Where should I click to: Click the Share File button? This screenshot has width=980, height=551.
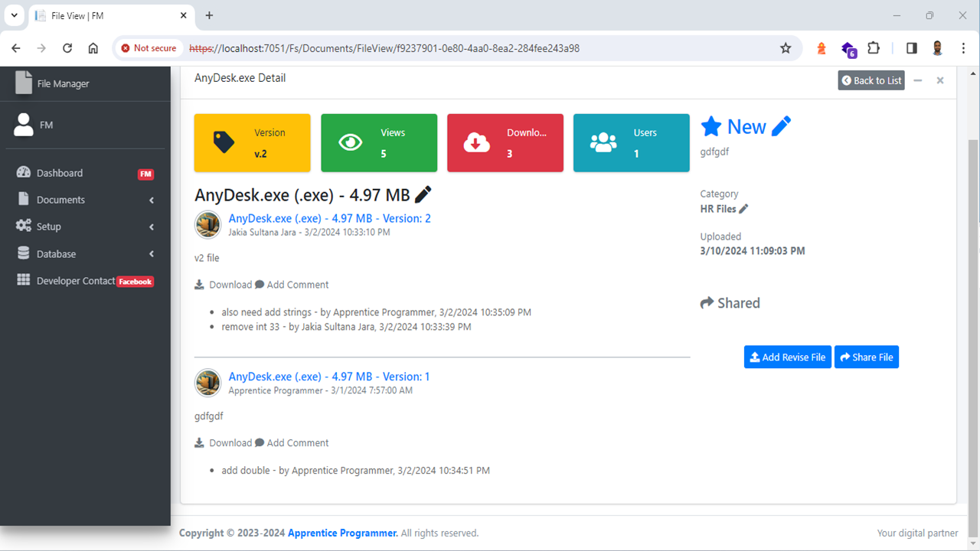pos(867,357)
